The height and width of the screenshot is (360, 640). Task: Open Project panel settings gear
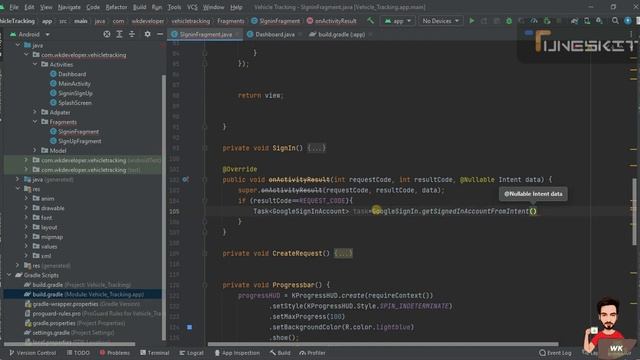[x=147, y=34]
